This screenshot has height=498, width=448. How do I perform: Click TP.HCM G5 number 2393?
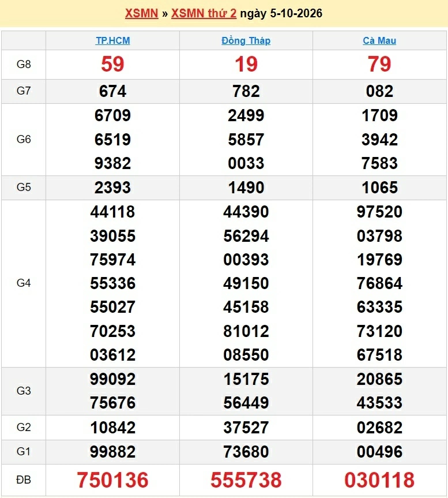click(x=112, y=188)
